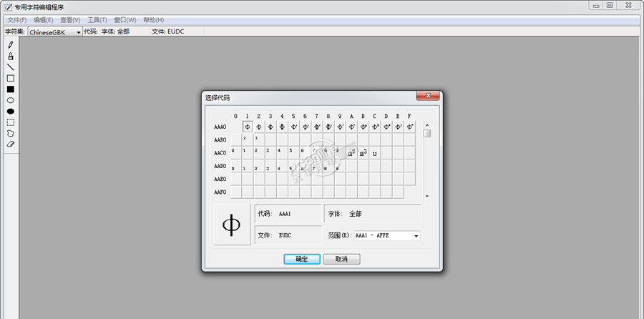Confirm with the 确定 button
Screen dimensions: 644x319
[302, 259]
